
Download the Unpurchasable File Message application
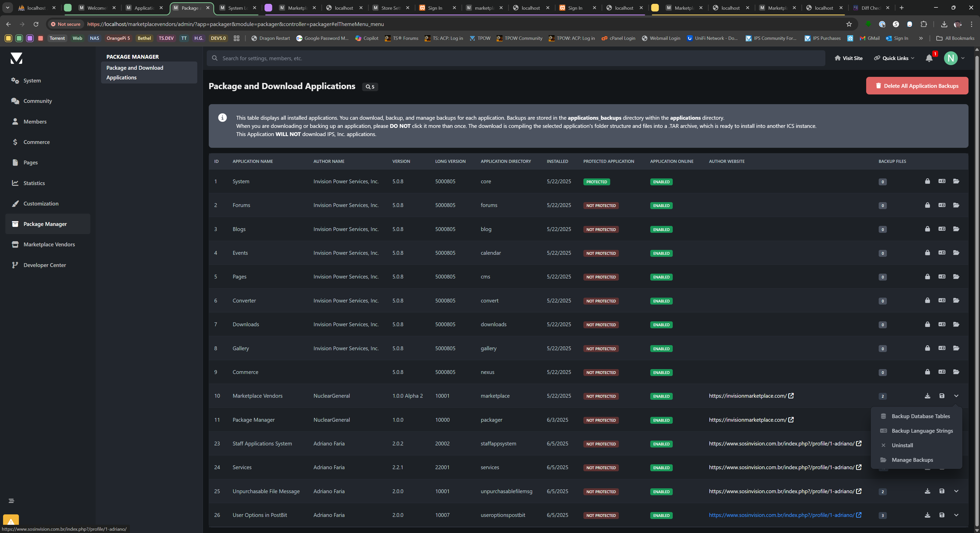click(927, 491)
